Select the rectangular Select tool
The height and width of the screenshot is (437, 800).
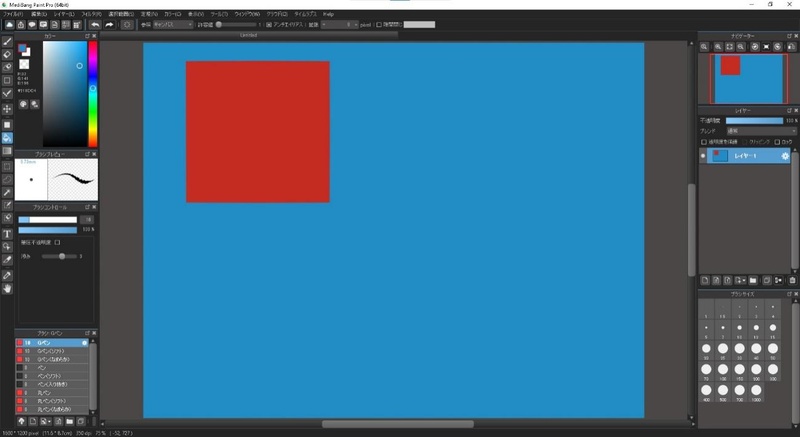pos(7,167)
